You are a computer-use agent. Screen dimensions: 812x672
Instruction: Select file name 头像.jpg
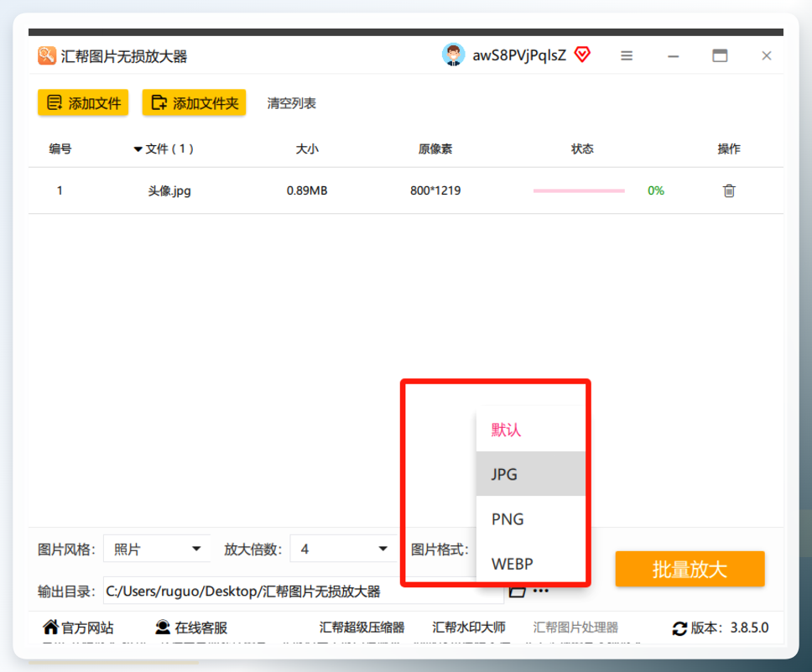(169, 190)
